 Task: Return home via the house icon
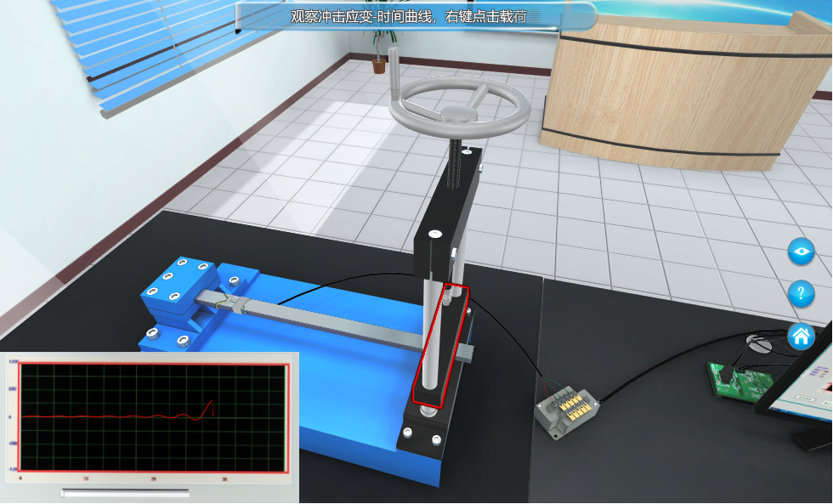[801, 337]
